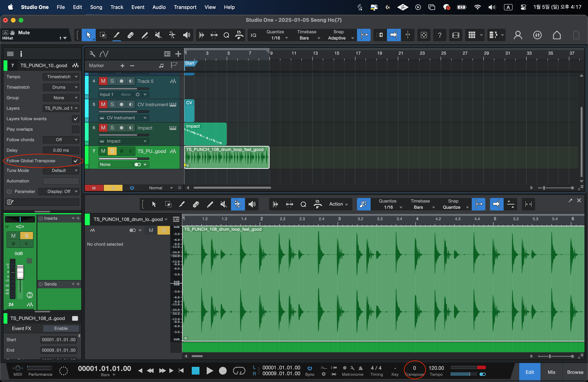Open the main toolbar IQ input quantize option
Screen dimensions: 588x382
(254, 35)
